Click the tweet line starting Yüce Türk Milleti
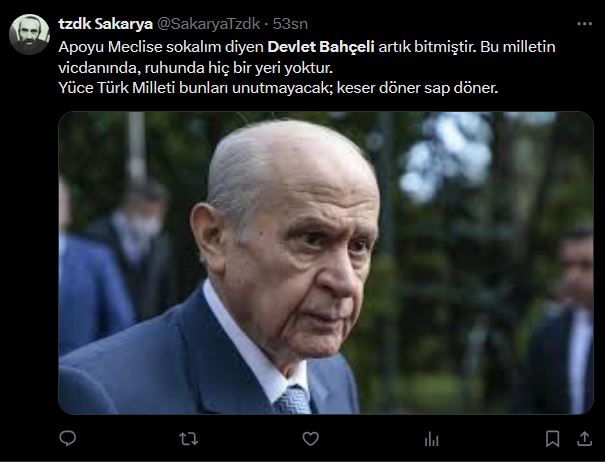This screenshot has height=462, width=605. click(x=278, y=88)
